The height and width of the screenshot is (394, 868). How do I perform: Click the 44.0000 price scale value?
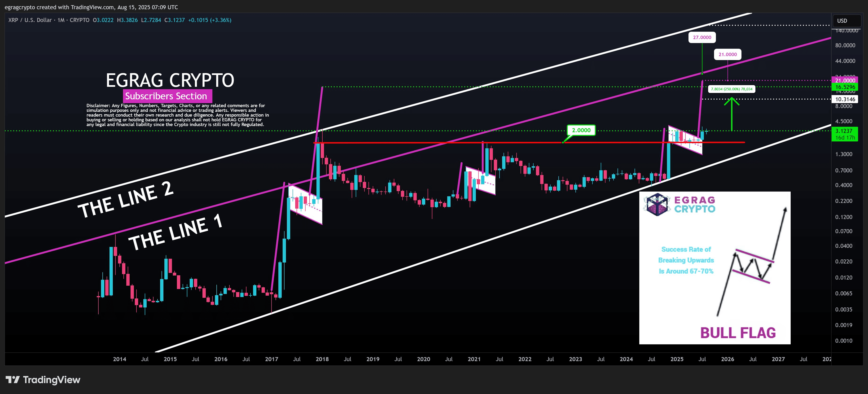pyautogui.click(x=845, y=61)
